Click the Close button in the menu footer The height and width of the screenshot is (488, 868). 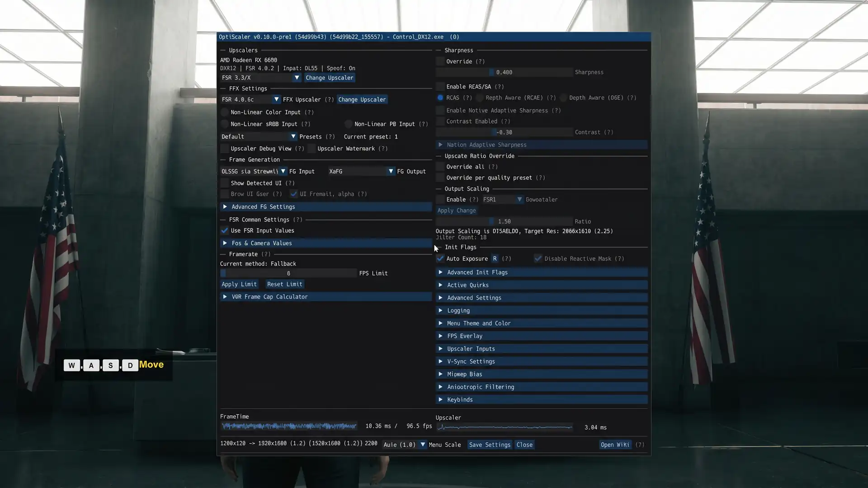click(524, 445)
